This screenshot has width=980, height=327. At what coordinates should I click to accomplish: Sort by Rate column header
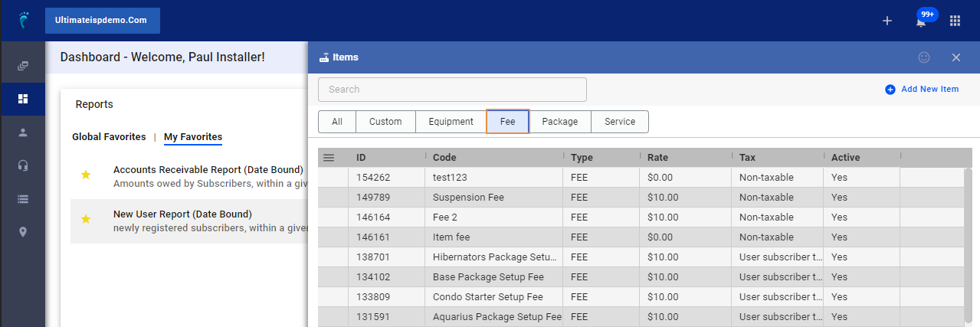point(686,158)
